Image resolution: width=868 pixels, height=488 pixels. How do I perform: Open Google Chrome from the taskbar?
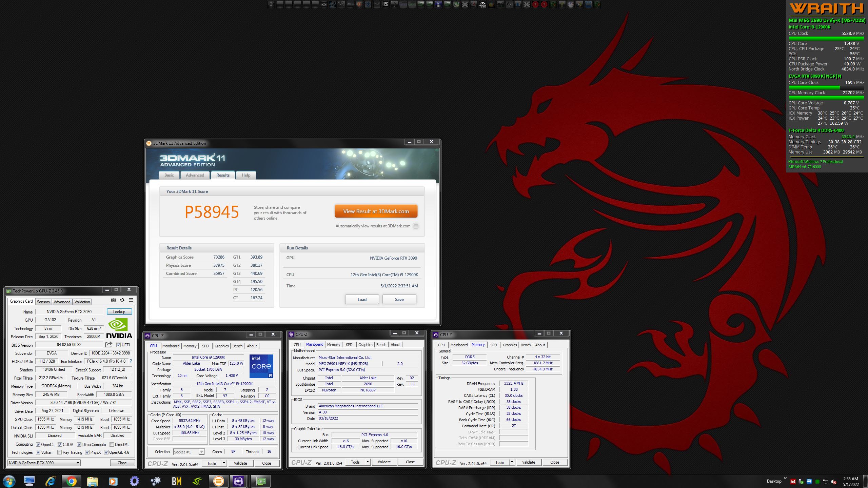pyautogui.click(x=71, y=481)
